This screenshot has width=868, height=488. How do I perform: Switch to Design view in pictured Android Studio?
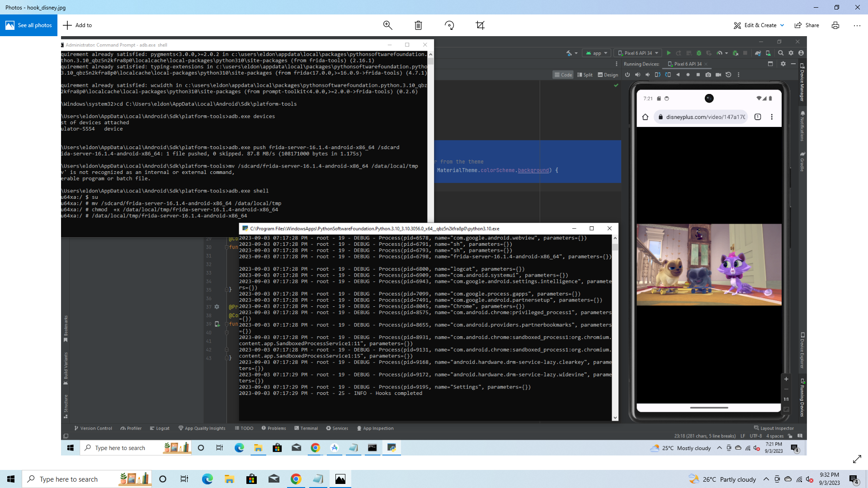point(608,75)
